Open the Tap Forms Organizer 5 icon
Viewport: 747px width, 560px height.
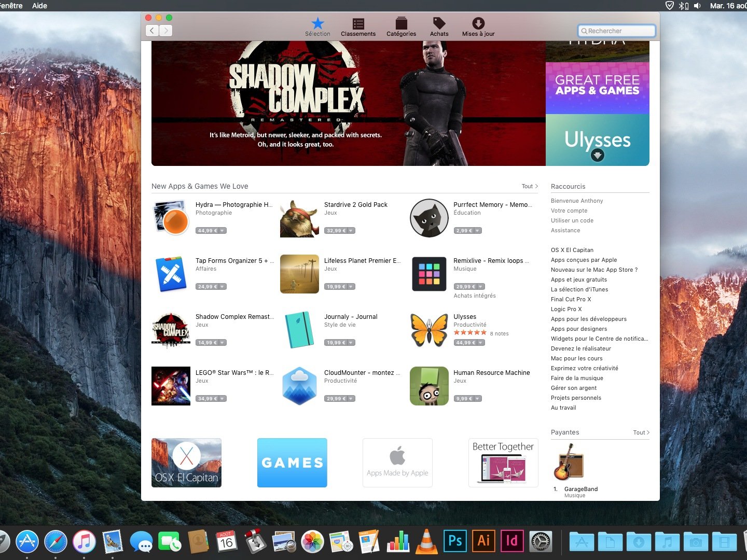pos(171,274)
